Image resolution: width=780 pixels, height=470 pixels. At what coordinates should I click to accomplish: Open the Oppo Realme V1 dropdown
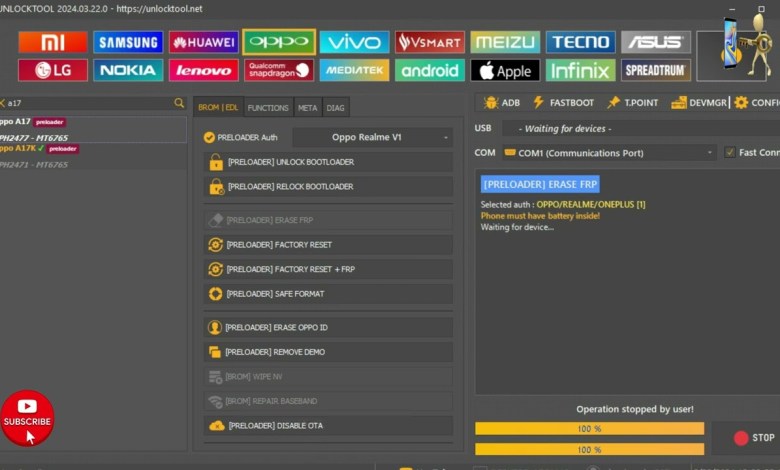pyautogui.click(x=372, y=138)
